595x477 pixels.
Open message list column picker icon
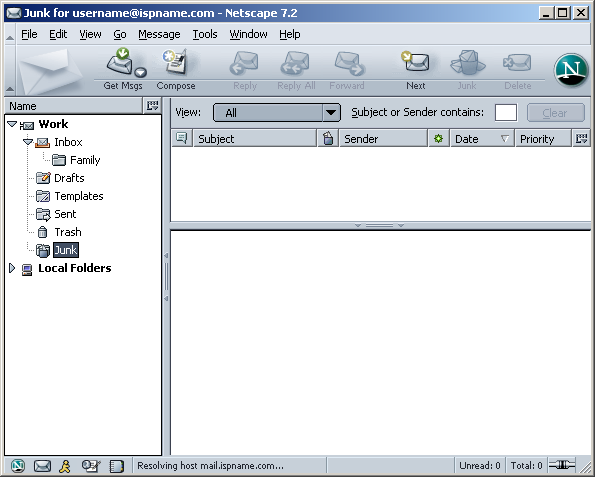(x=581, y=139)
